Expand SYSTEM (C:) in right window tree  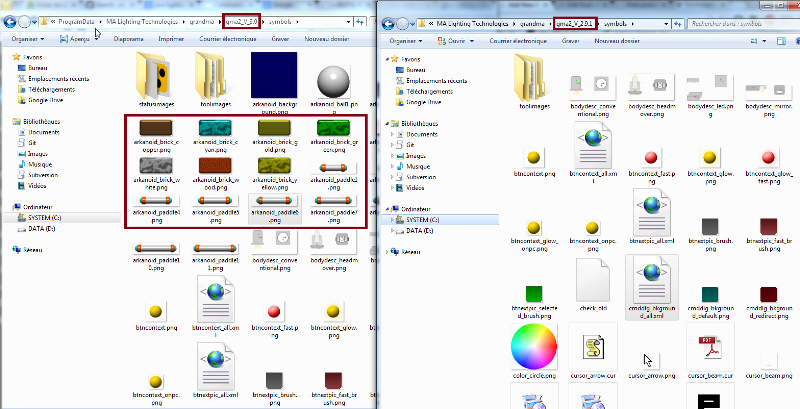391,219
